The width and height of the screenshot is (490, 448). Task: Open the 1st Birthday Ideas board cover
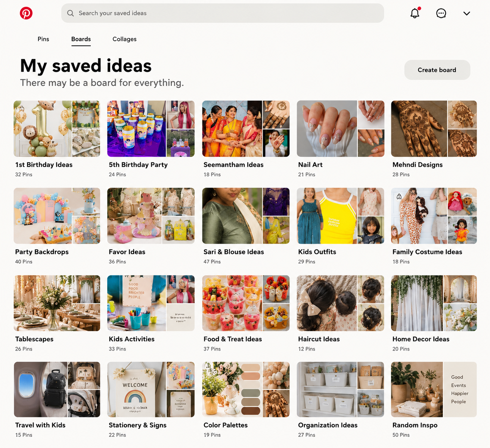point(57,129)
